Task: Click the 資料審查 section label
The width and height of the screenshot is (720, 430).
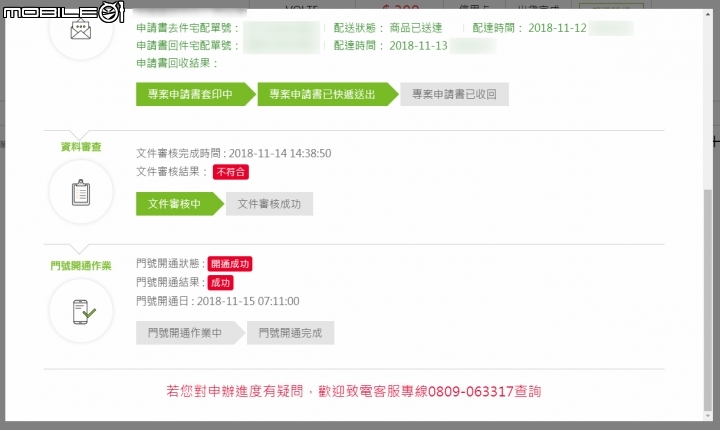Action: pyautogui.click(x=81, y=145)
